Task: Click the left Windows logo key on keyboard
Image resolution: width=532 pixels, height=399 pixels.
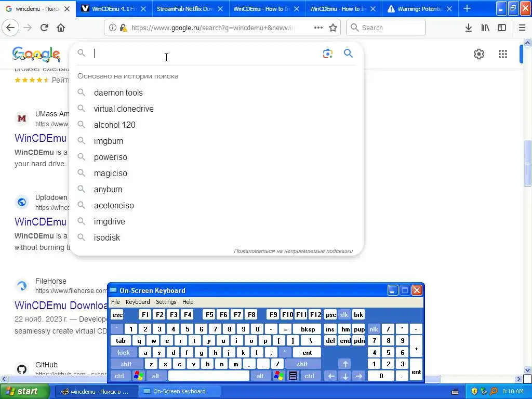Action: (138, 376)
